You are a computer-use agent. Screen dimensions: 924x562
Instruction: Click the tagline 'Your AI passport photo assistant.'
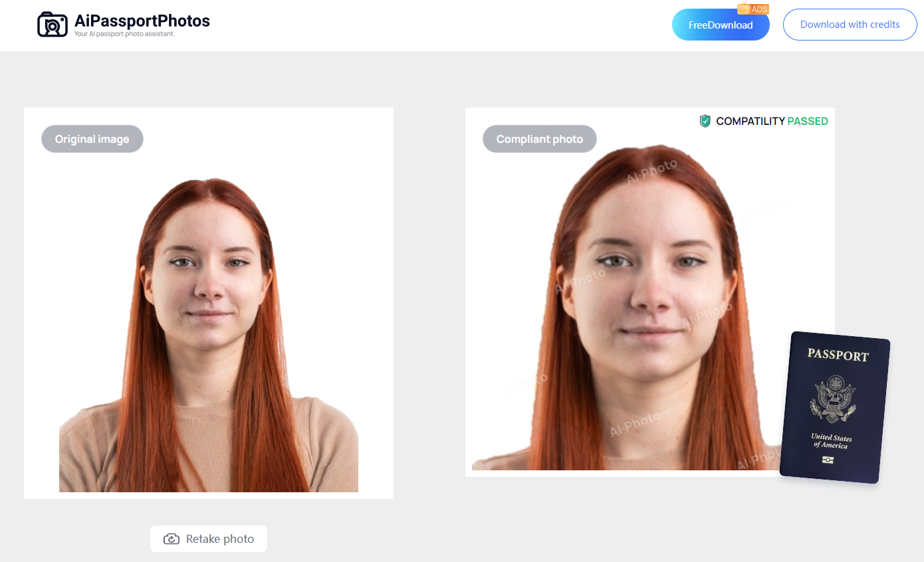124,34
